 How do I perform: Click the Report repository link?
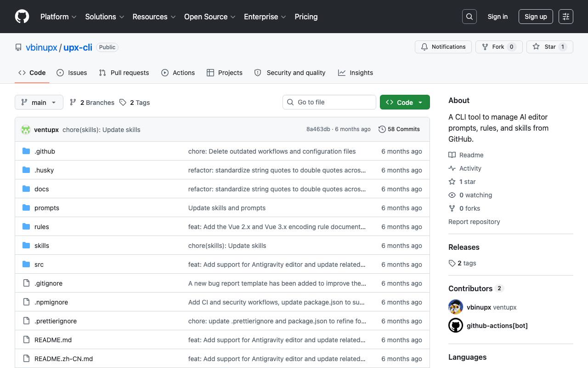pos(474,222)
